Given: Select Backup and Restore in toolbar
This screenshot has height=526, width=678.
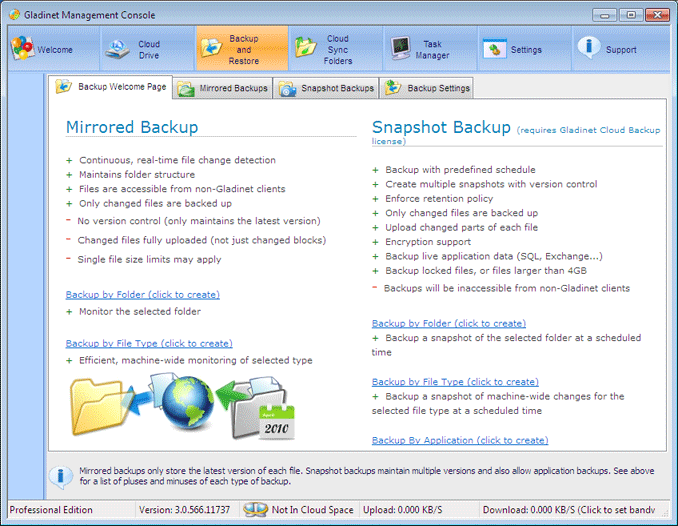Looking at the screenshot, I should 242,48.
